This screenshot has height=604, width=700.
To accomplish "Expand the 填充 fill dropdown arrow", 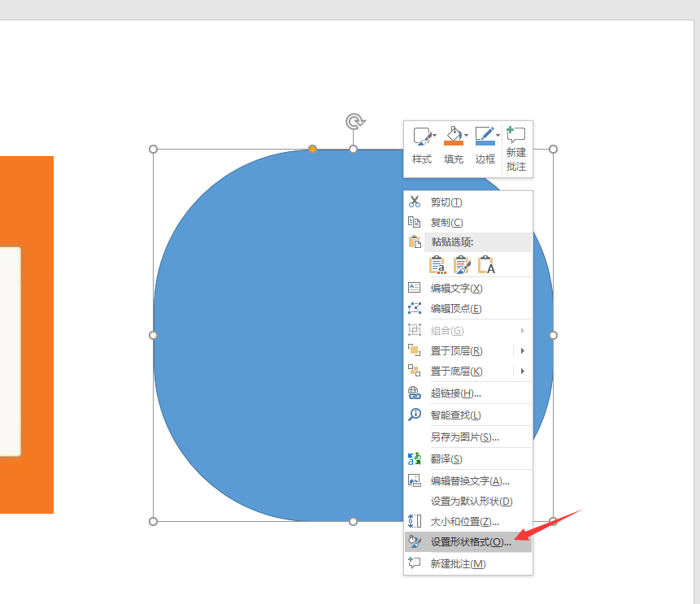I will tap(467, 136).
